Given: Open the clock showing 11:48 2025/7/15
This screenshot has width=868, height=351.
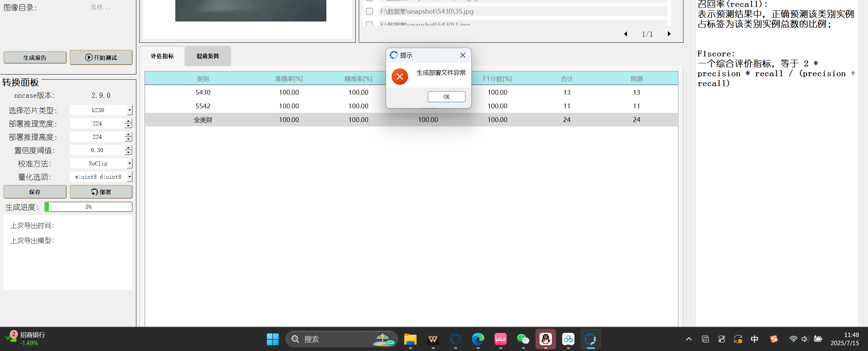Looking at the screenshot, I should point(845,339).
